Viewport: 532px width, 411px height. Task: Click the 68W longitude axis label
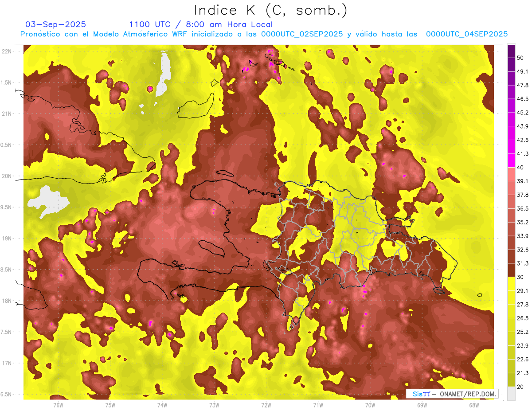pyautogui.click(x=474, y=405)
